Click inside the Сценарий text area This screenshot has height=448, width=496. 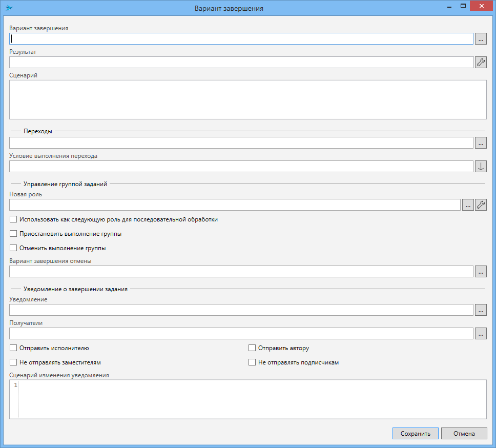(x=247, y=99)
